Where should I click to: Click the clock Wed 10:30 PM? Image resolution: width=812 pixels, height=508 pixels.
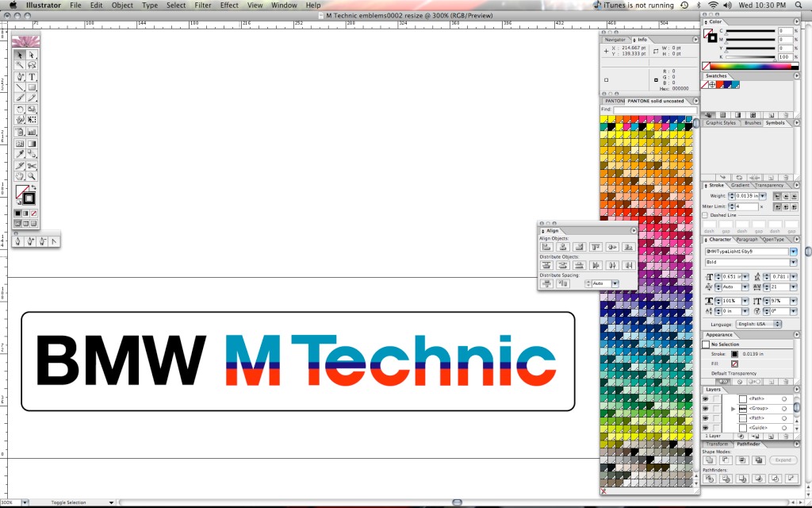pos(762,6)
